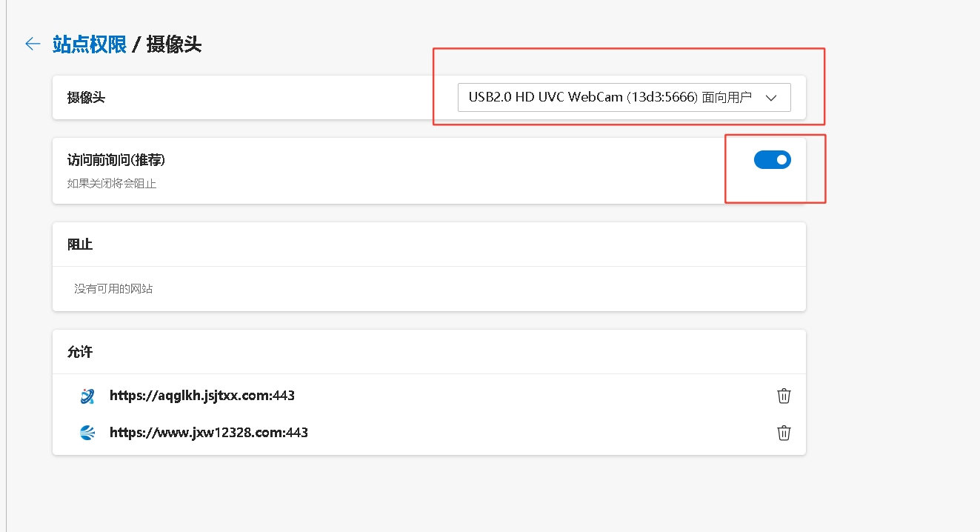The image size is (980, 532).
Task: Select the https://www.jxw12328.com:443 entry
Action: click(x=209, y=433)
